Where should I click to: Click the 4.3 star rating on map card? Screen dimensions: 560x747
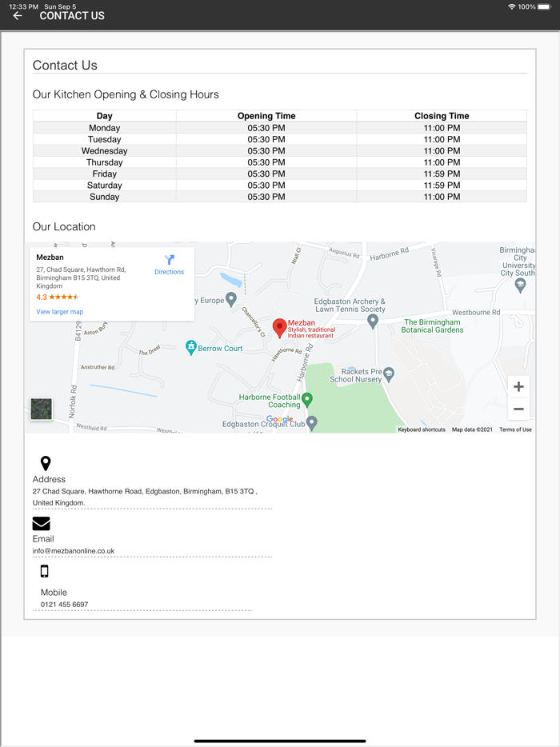pyautogui.click(x=57, y=298)
